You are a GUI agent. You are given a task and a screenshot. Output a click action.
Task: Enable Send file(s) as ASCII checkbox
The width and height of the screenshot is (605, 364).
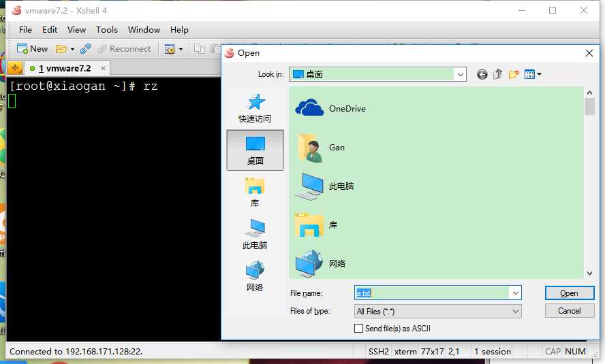click(x=358, y=328)
